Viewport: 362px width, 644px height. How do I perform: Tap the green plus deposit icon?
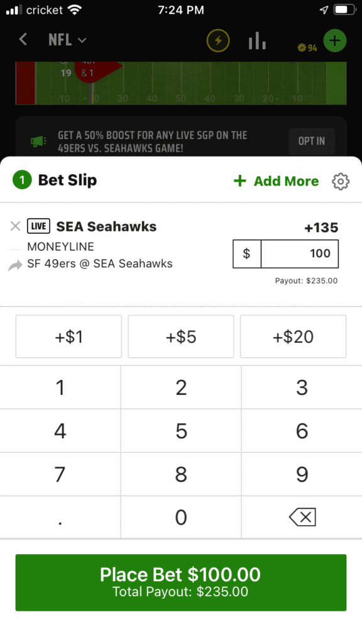335,40
